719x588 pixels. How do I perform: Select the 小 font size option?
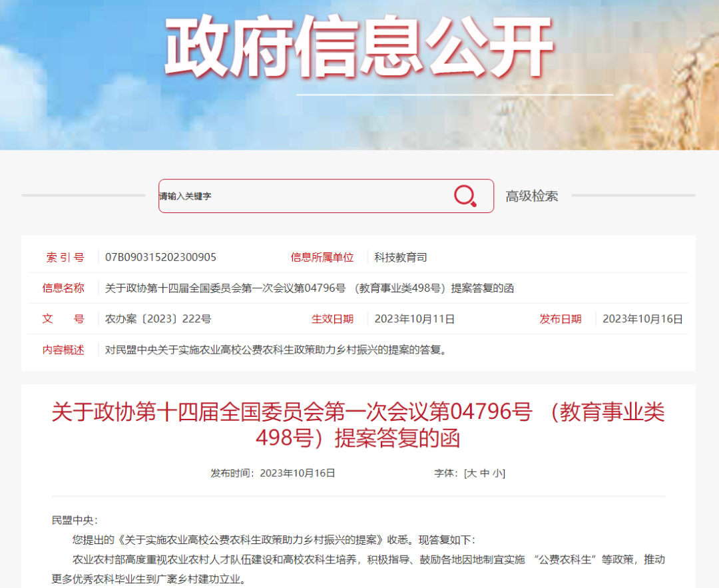click(498, 473)
